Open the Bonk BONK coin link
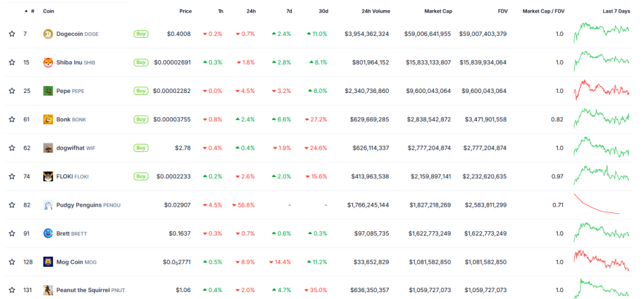644x299 pixels. pos(71,119)
